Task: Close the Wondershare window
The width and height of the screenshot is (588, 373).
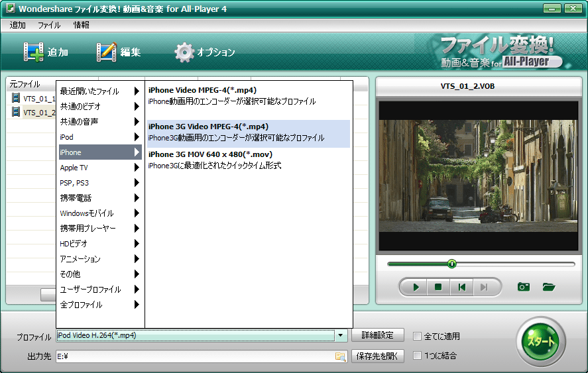Action: pos(573,8)
